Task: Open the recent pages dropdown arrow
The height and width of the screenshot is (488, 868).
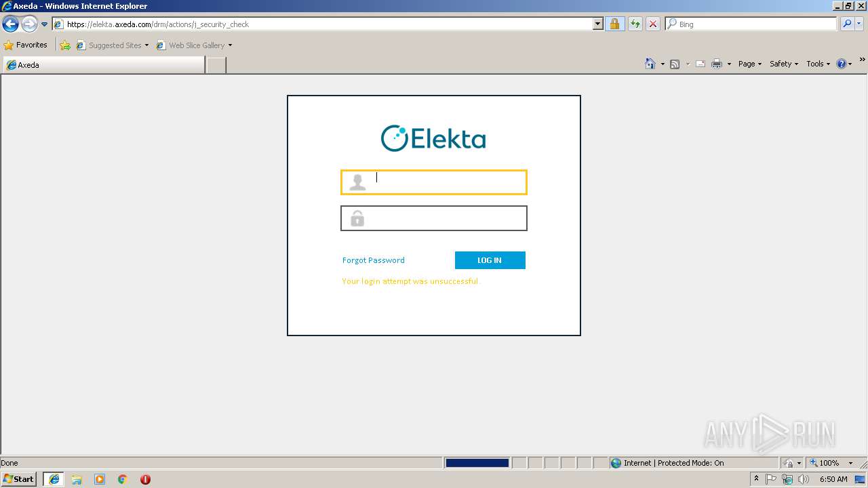Action: point(44,24)
